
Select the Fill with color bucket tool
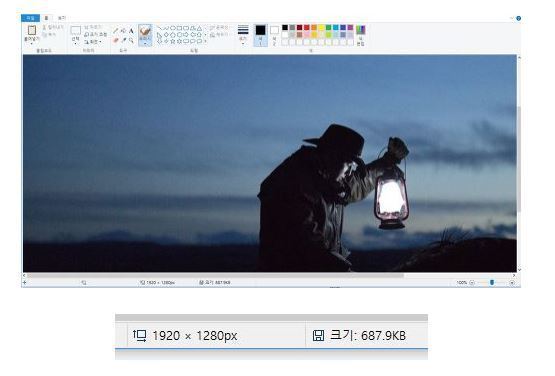pyautogui.click(x=123, y=31)
